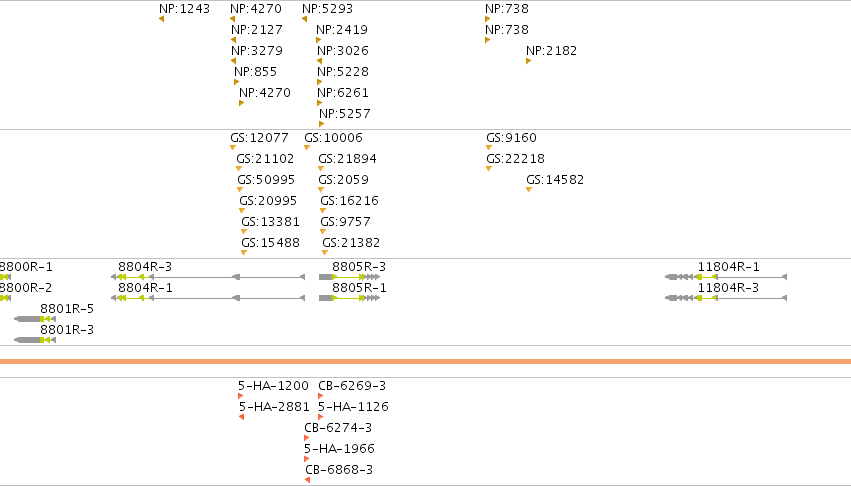Select the NP:1243 feature label
Image resolution: width=851 pixels, height=486 pixels.
coord(184,9)
